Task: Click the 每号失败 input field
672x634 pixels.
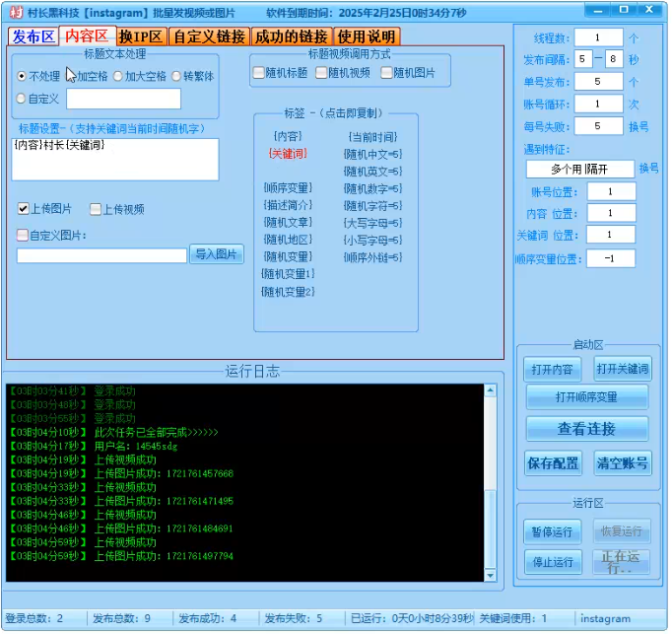Action: pyautogui.click(x=598, y=126)
